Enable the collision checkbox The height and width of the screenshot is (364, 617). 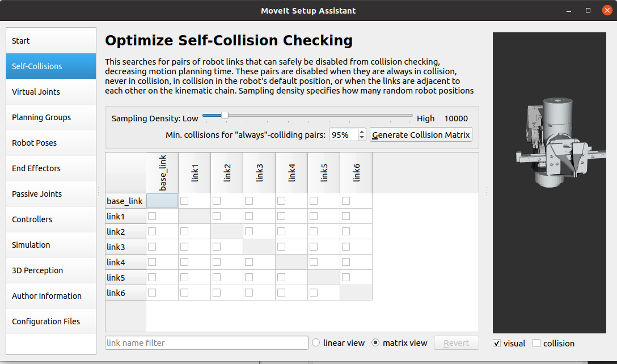click(x=536, y=343)
